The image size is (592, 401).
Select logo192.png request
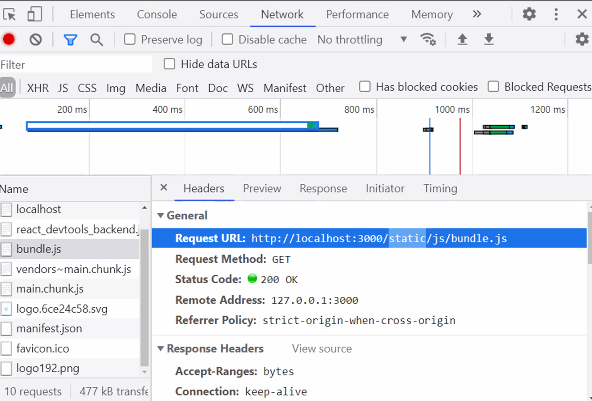click(70, 368)
